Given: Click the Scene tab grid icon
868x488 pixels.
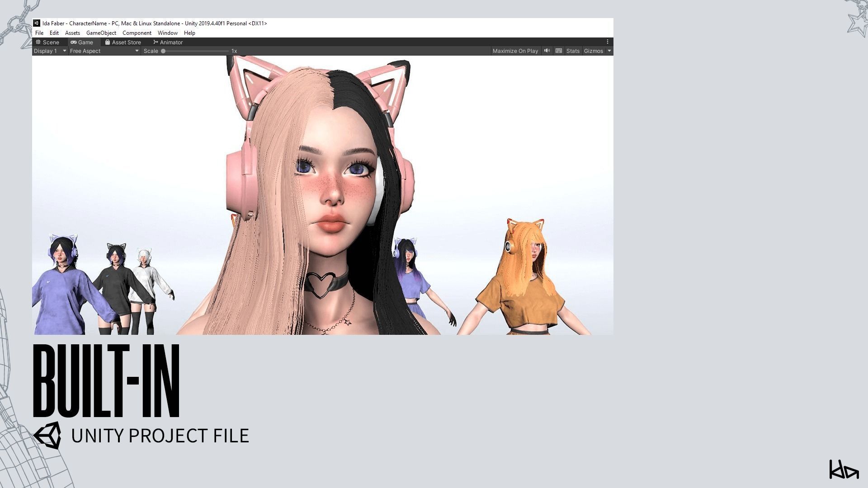Looking at the screenshot, I should [x=38, y=42].
